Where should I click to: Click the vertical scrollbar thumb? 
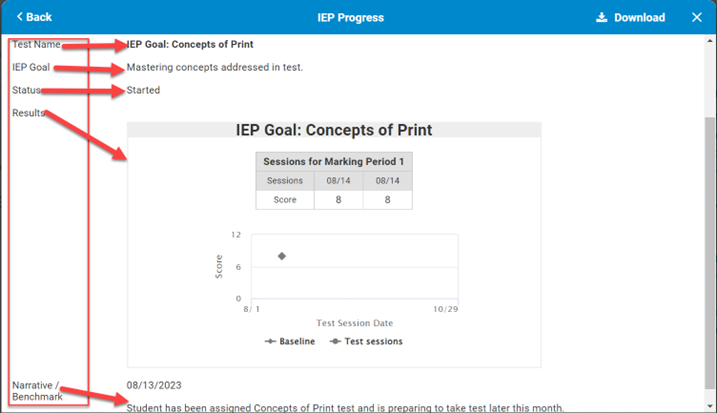pos(710,252)
